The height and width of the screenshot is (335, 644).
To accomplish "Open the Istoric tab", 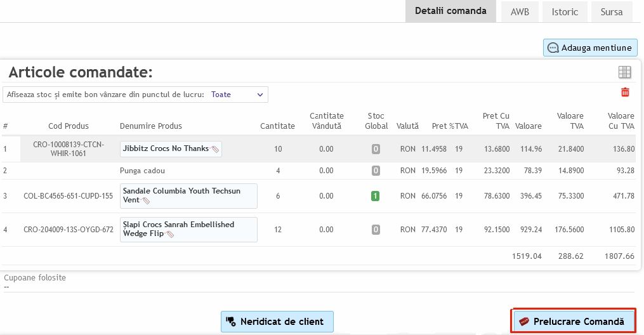I will coord(564,12).
